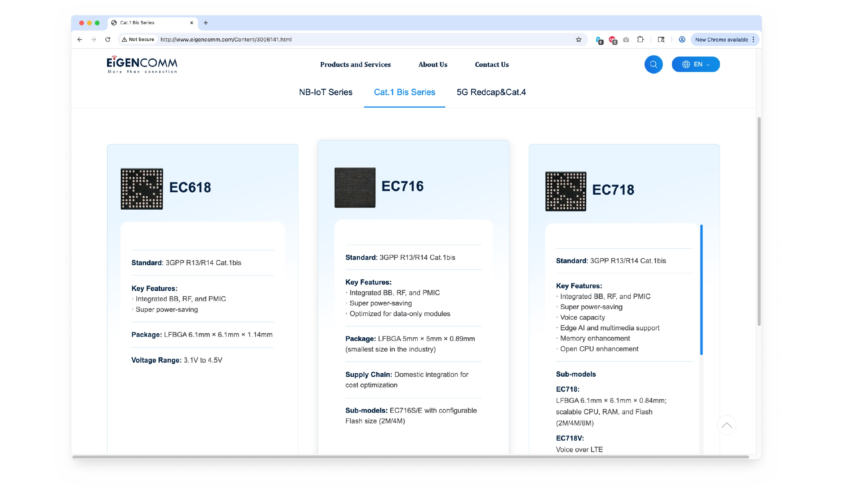This screenshot has width=868, height=488.
Task: Click the address bar URL field
Action: [x=365, y=39]
